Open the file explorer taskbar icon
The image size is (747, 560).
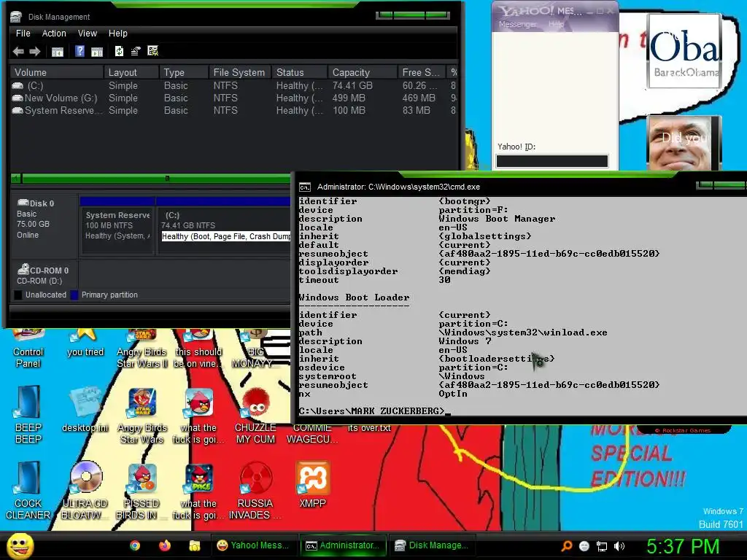click(x=194, y=545)
